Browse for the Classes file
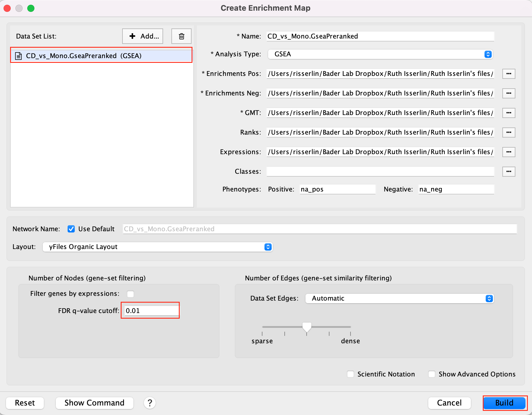The height and width of the screenshot is (415, 532). click(x=509, y=171)
